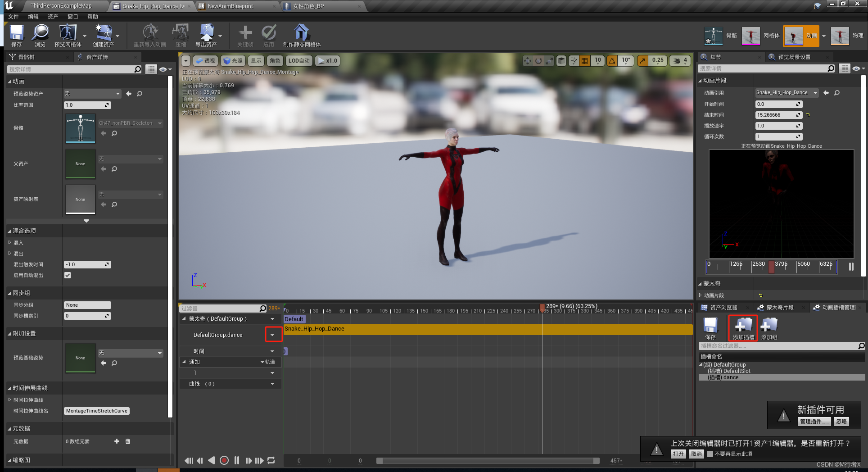The height and width of the screenshot is (472, 868).
Task: Open the 窗口 menu
Action: [73, 17]
